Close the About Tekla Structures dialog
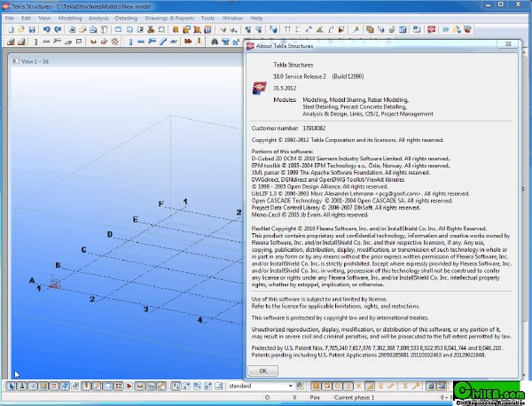 [x=508, y=44]
